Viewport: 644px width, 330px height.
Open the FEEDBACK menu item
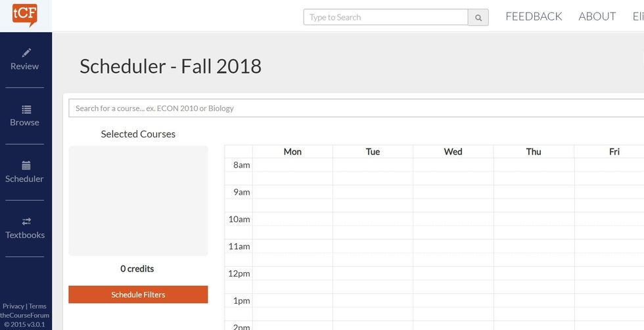click(x=534, y=16)
